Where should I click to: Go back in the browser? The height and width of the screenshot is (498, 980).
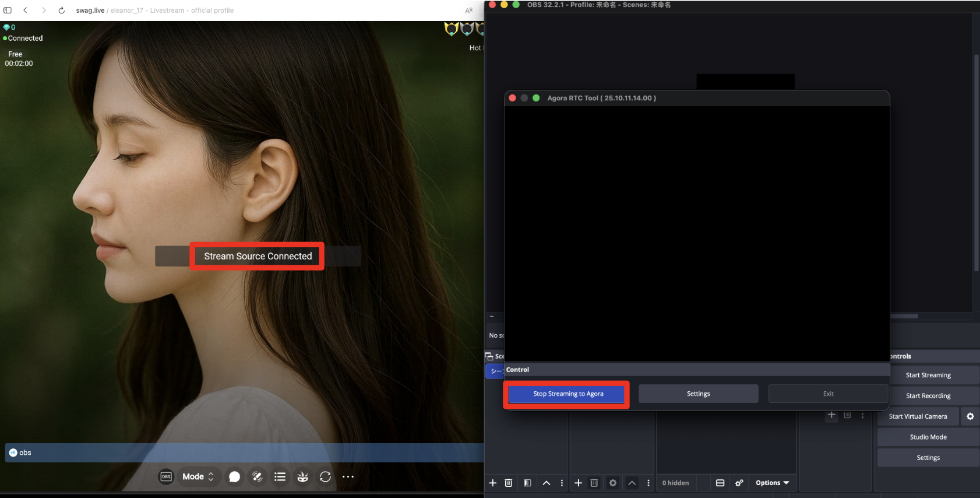pos(25,10)
